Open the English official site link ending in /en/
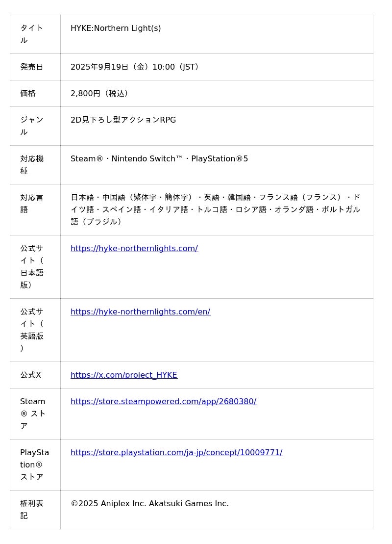This screenshot has height=544, width=392. (140, 312)
